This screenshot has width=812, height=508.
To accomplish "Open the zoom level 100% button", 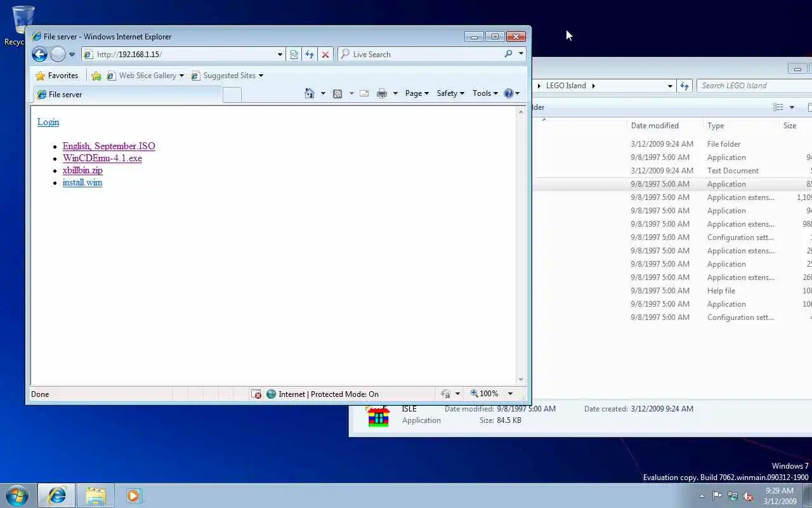I will pos(485,394).
